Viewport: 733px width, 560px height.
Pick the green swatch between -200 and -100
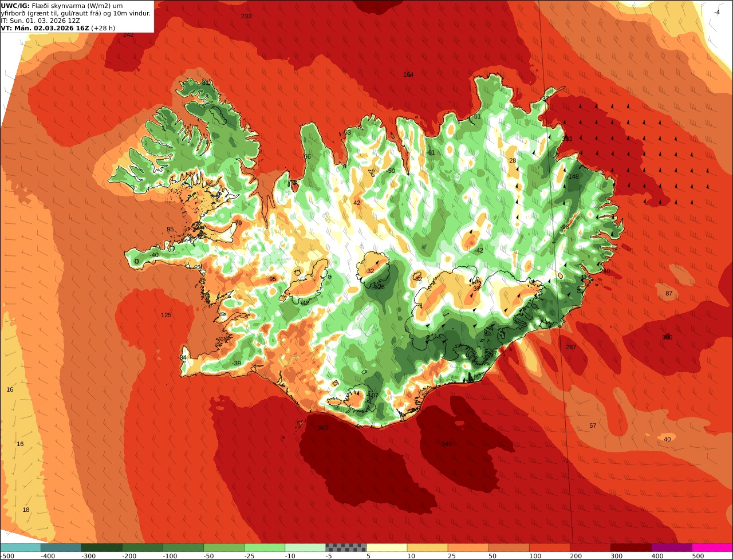(x=142, y=547)
